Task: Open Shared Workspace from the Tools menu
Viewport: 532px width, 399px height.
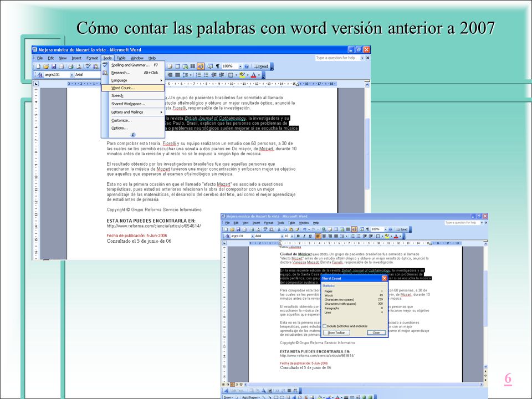Action: pyautogui.click(x=133, y=104)
